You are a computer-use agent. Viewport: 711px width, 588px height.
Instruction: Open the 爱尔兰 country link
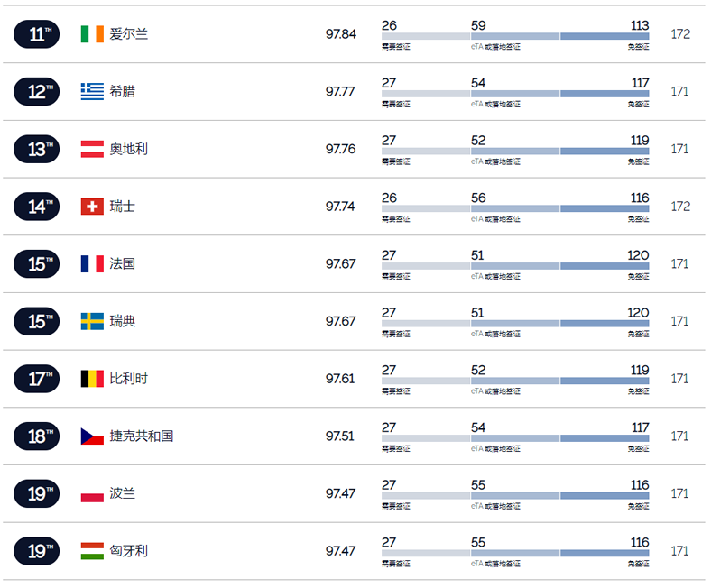tap(129, 34)
